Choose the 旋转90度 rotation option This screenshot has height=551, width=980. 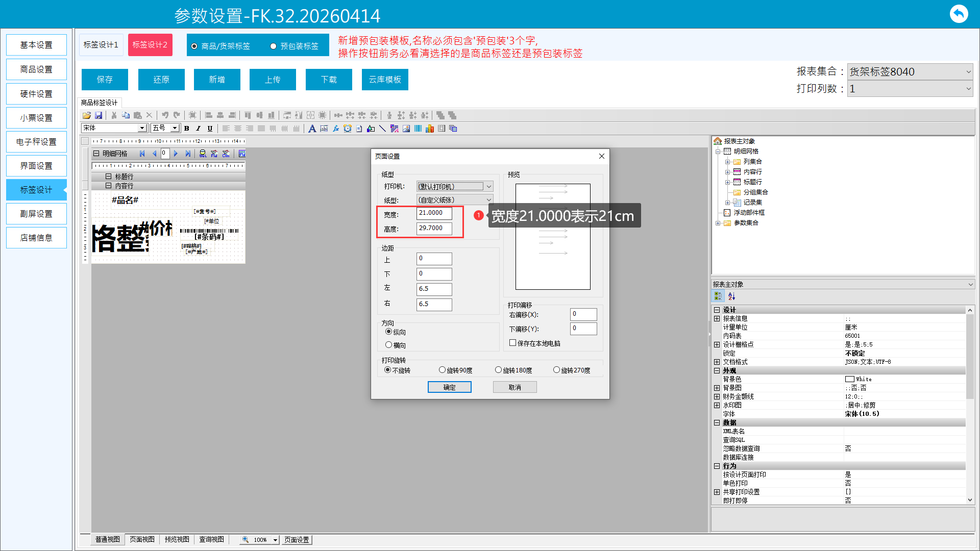point(442,370)
